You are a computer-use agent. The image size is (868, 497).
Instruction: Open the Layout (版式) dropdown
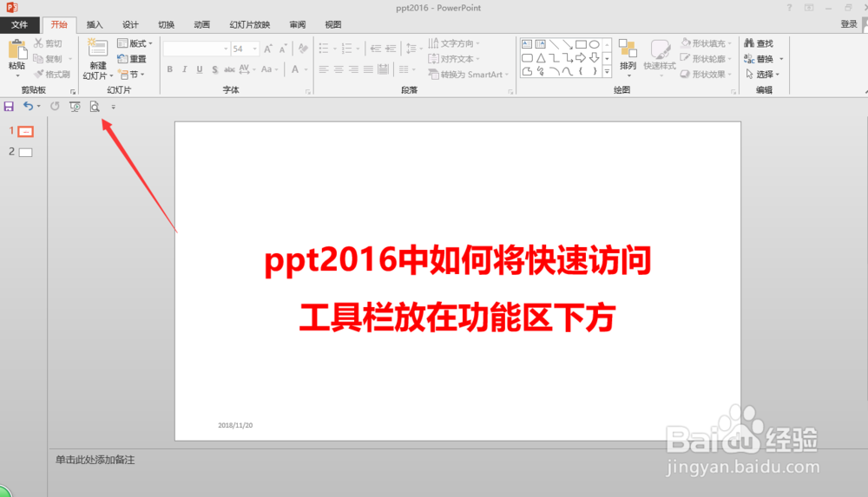[135, 43]
